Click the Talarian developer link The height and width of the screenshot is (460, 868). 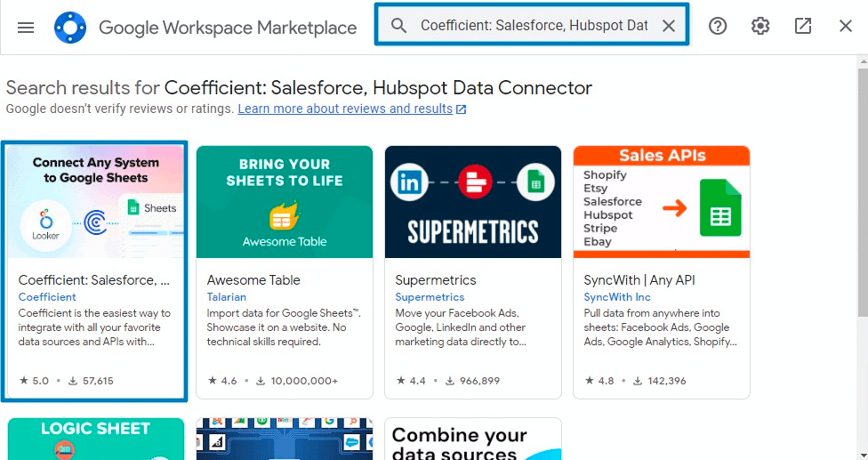click(227, 296)
